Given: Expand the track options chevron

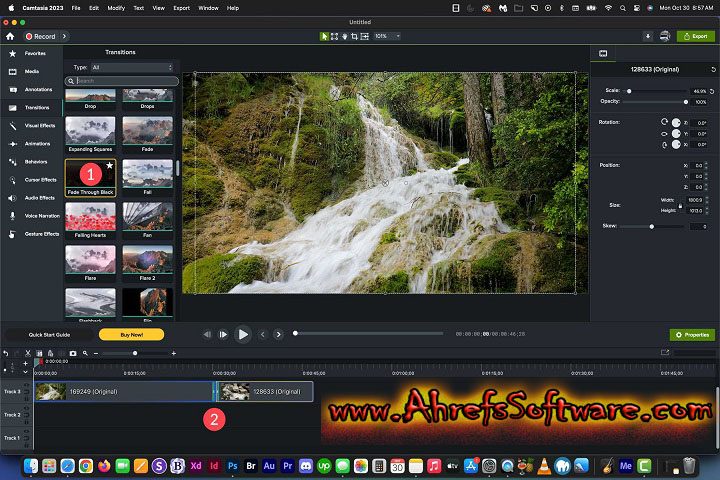Looking at the screenshot, I should pyautogui.click(x=25, y=372).
